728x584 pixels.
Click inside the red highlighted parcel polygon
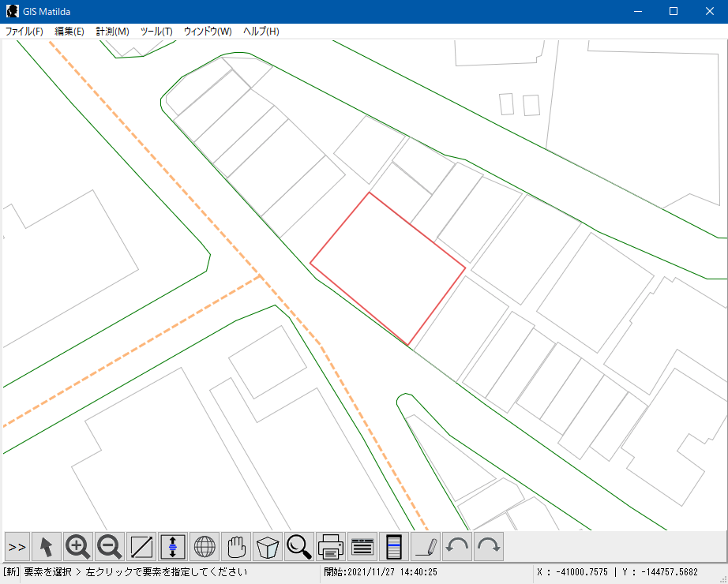coord(385,267)
